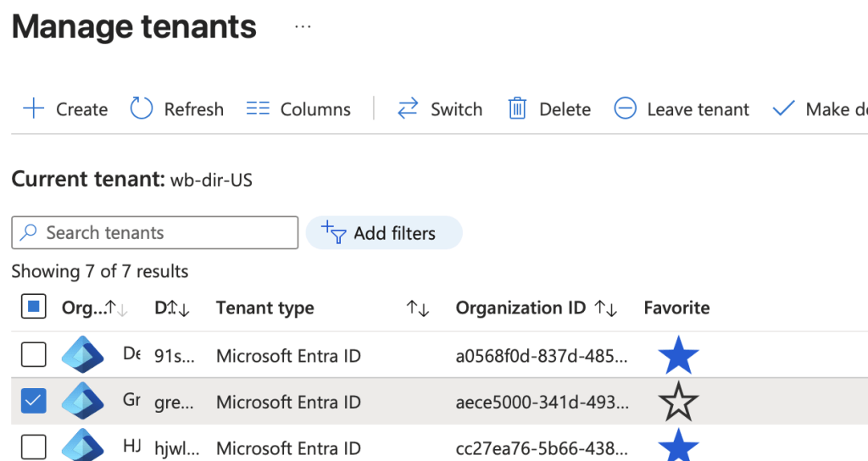Toggle the select-all tenants header checkbox
The width and height of the screenshot is (868, 461).
pos(33,308)
